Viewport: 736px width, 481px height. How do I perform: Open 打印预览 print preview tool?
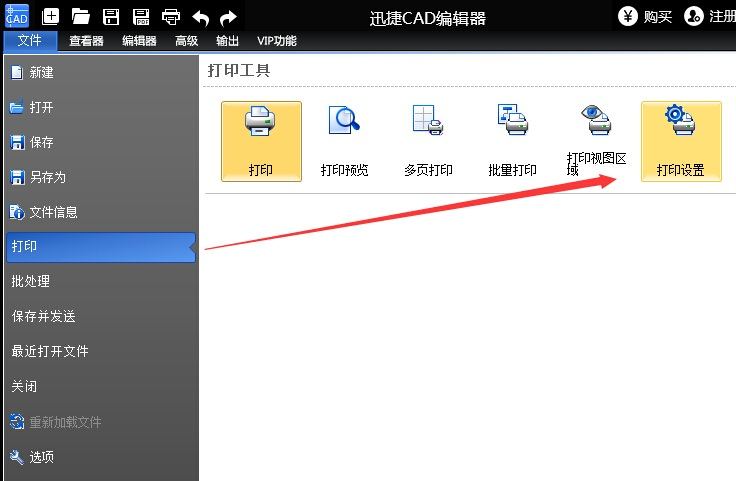[344, 141]
